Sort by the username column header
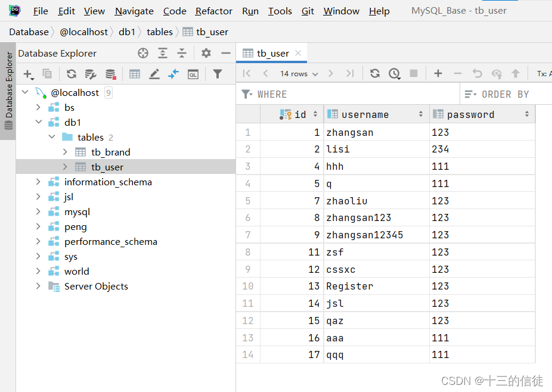This screenshot has width=552, height=392. pos(376,114)
